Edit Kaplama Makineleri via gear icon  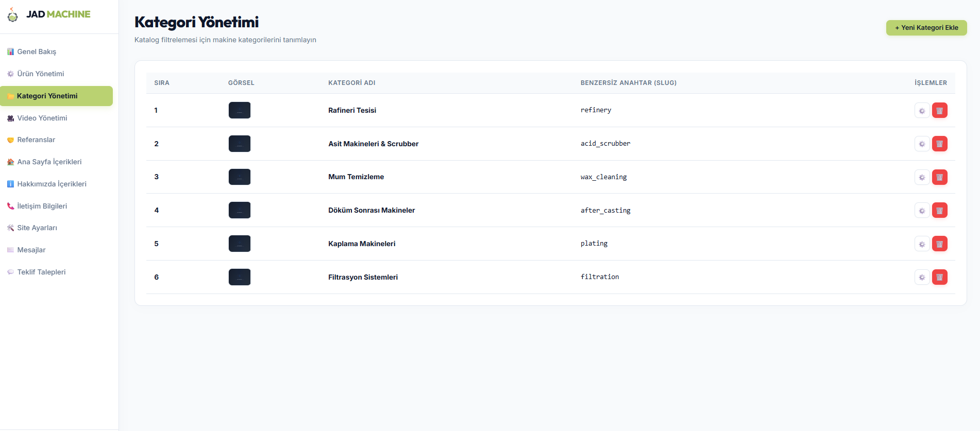[922, 244]
